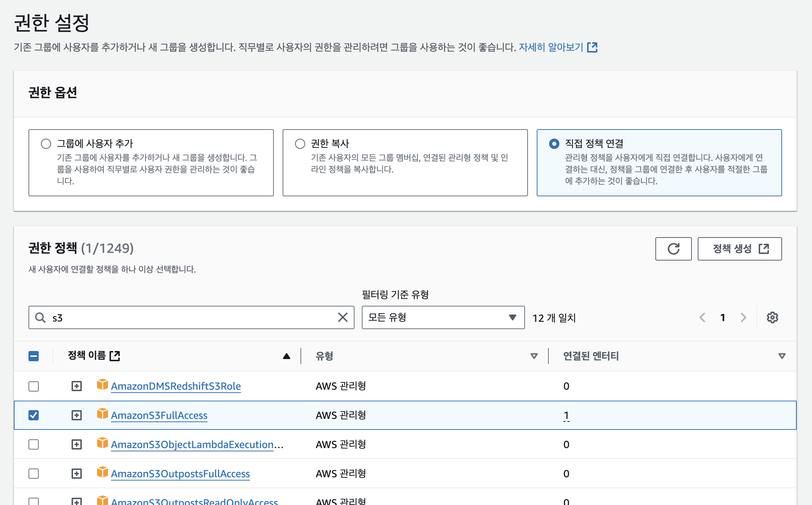Click the AmazonS3OutpostsFullAccess policy cube icon

point(103,472)
